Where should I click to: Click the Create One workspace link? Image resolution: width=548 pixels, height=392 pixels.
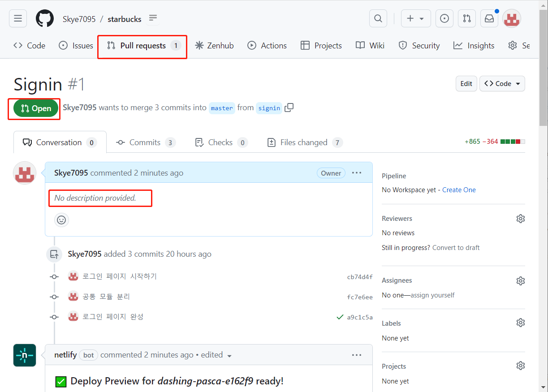click(459, 190)
